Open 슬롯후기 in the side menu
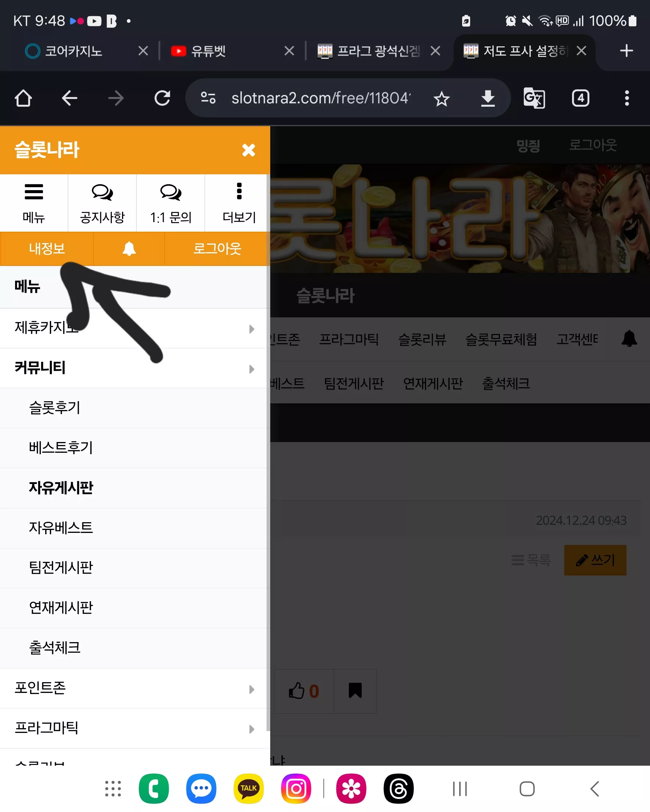The height and width of the screenshot is (812, 650). (135, 408)
